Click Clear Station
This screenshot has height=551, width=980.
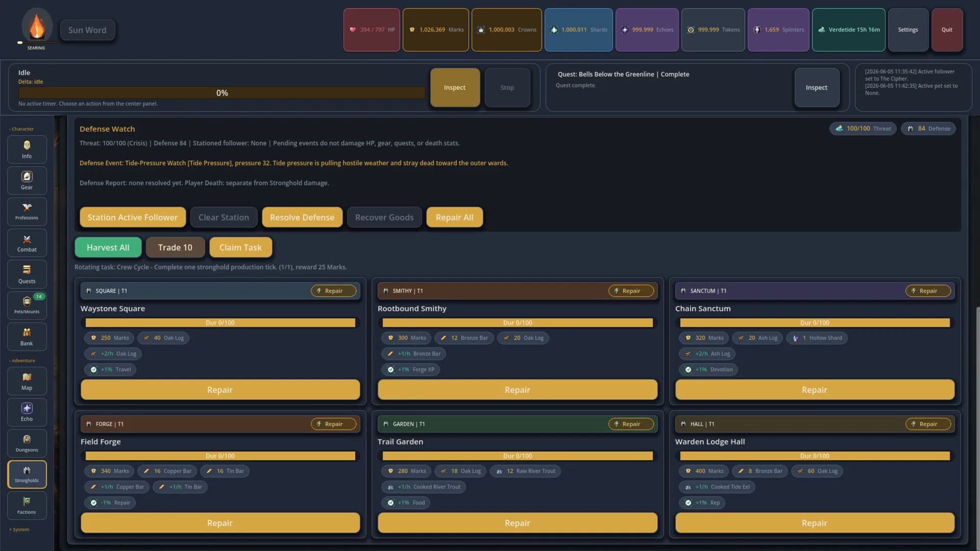224,217
